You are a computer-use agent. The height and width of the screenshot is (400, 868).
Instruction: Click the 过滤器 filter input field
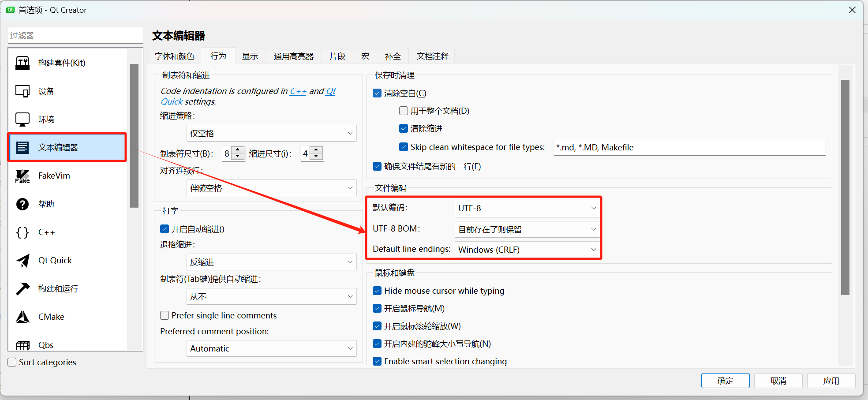pos(75,35)
